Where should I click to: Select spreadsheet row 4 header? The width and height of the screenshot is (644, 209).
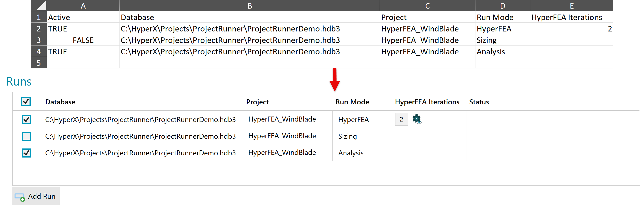[x=39, y=51]
